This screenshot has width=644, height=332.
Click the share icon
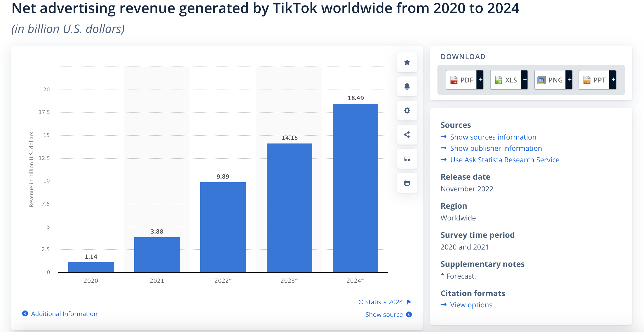tap(407, 135)
